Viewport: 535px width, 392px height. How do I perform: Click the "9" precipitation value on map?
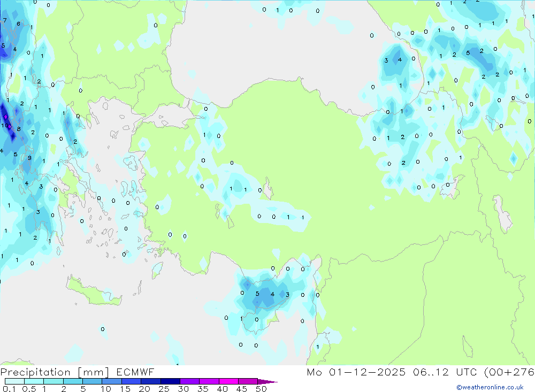pyautogui.click(x=29, y=158)
